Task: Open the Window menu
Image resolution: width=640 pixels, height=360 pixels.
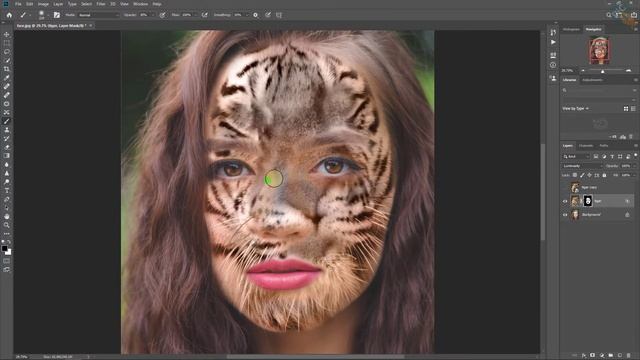Action: (140, 4)
